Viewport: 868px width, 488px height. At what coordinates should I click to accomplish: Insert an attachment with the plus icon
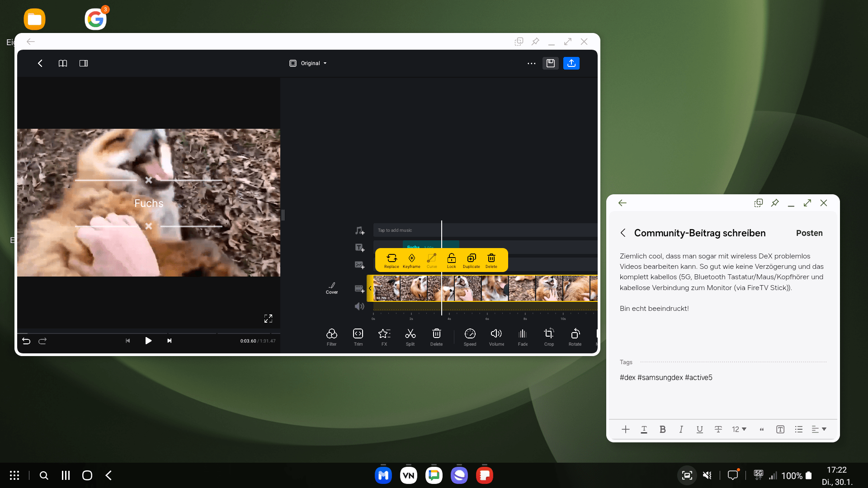(625, 429)
